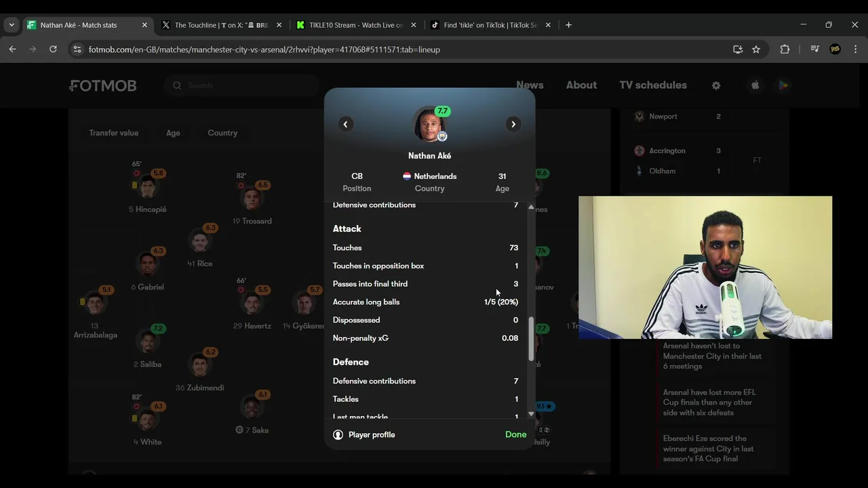Close the TikTok browser tab
The width and height of the screenshot is (868, 488).
[x=548, y=25]
